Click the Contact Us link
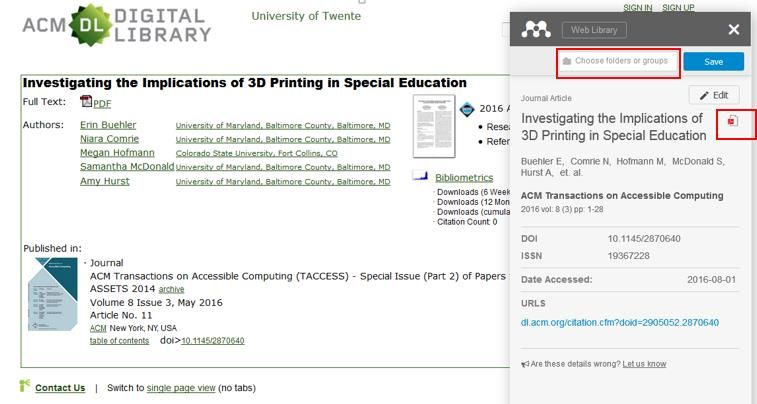 [60, 388]
